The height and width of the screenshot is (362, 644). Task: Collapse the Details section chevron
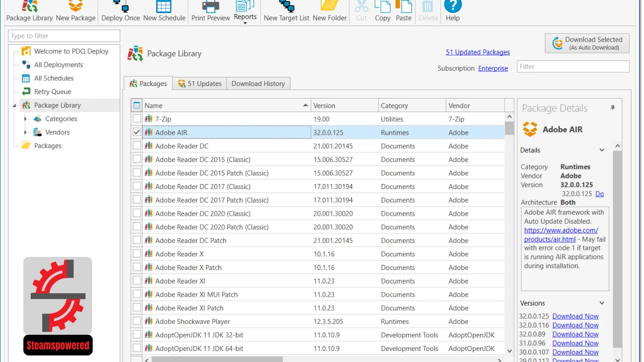pos(602,150)
